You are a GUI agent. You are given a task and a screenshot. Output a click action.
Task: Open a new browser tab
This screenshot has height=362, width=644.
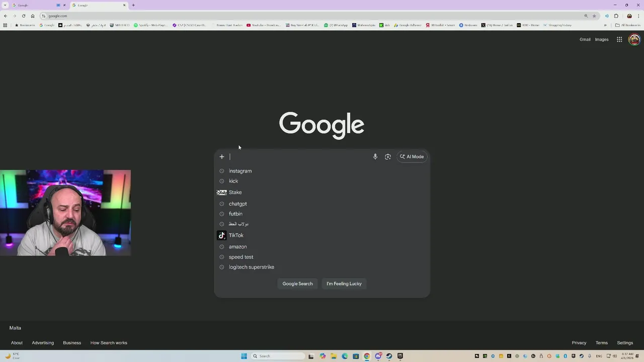[x=133, y=5]
